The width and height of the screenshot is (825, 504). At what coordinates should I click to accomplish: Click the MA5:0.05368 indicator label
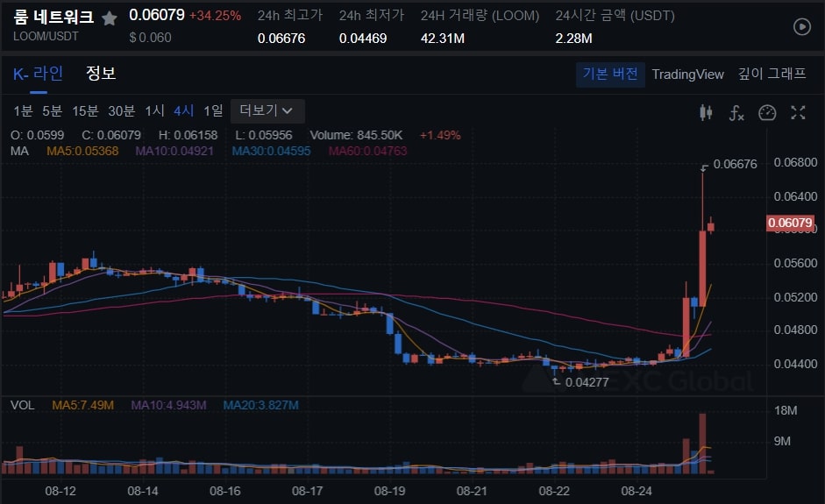point(82,152)
